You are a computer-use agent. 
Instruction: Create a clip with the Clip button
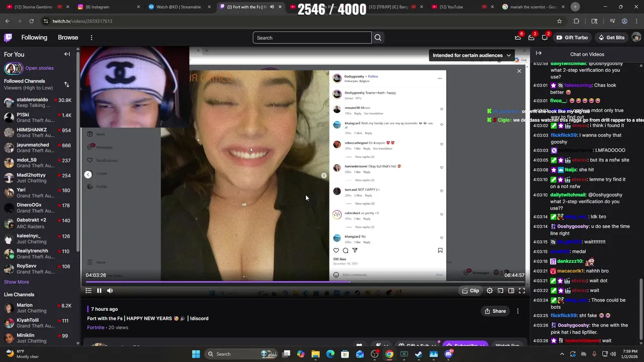coord(470,291)
